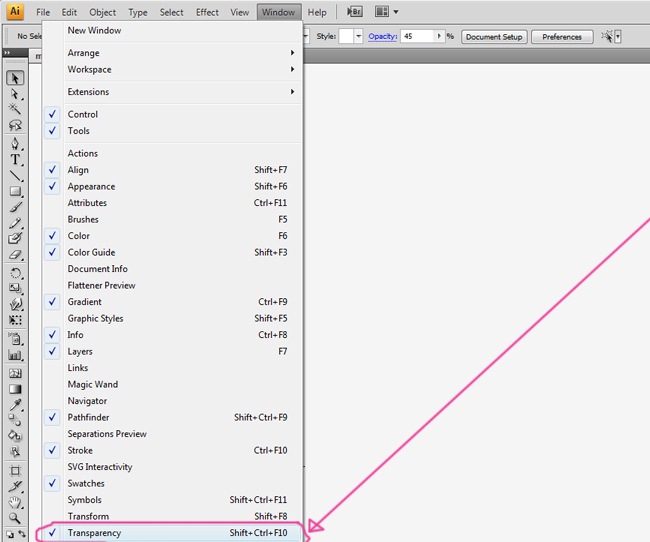Click the Illustrator Ai logo icon

15,12
